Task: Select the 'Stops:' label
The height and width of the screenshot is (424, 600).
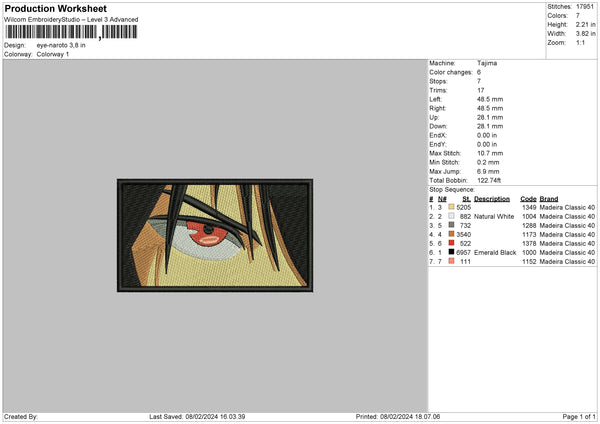Action: (x=438, y=81)
